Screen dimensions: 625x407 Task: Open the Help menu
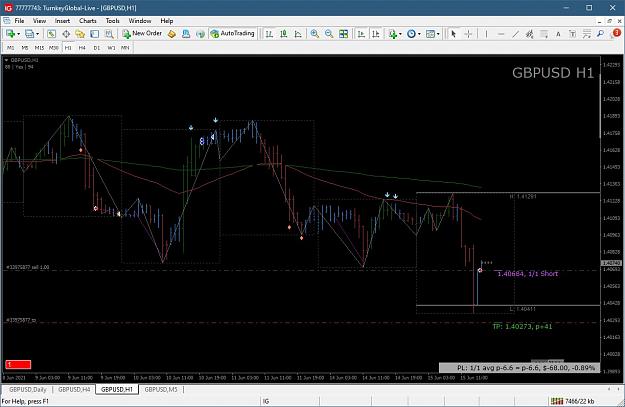coord(167,21)
